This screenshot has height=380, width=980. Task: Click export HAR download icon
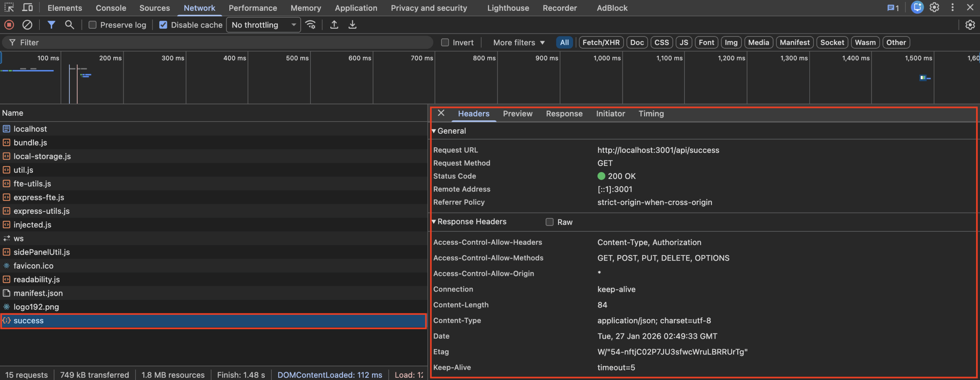coord(352,25)
